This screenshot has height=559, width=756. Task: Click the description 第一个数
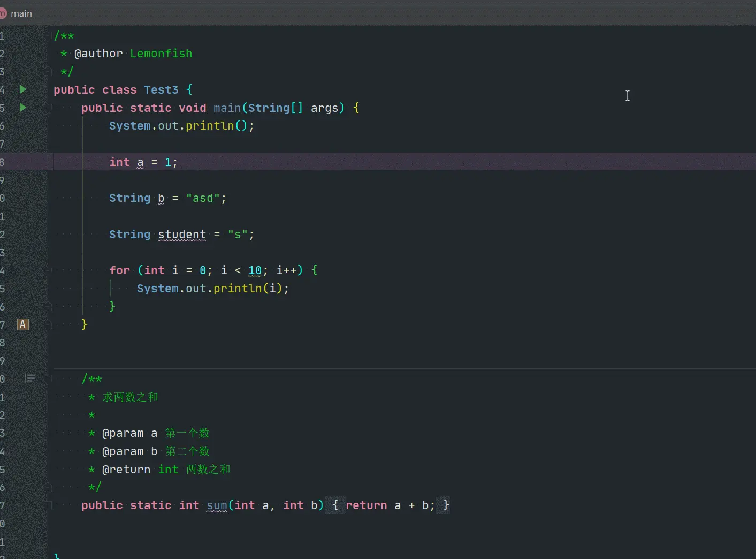click(x=187, y=433)
